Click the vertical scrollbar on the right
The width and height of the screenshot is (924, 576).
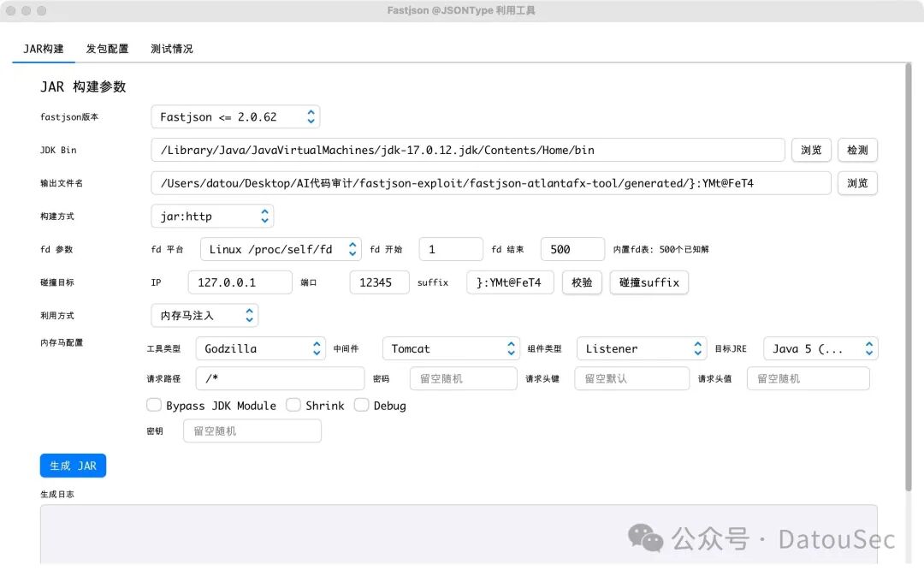pyautogui.click(x=908, y=277)
